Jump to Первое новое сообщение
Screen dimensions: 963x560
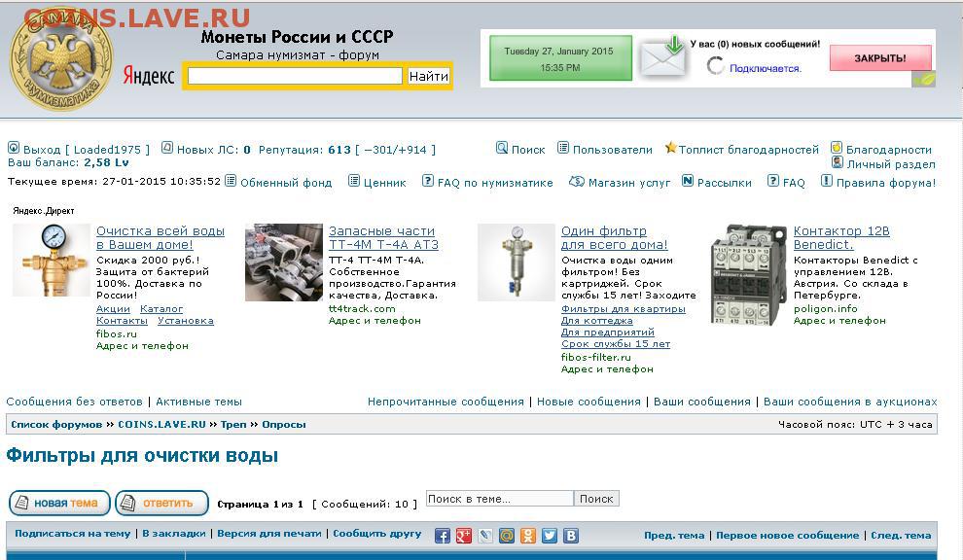[787, 536]
